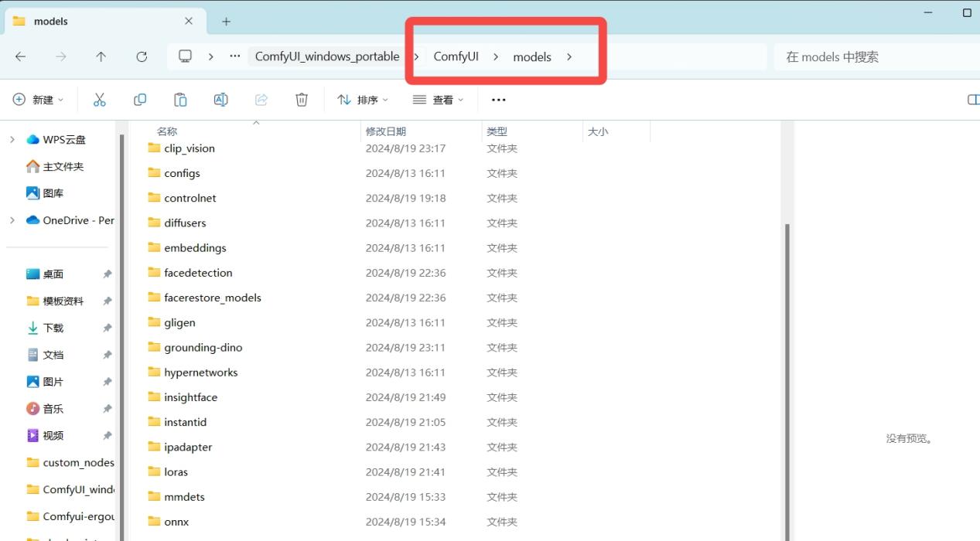Open 音乐 in quick access

[53, 409]
